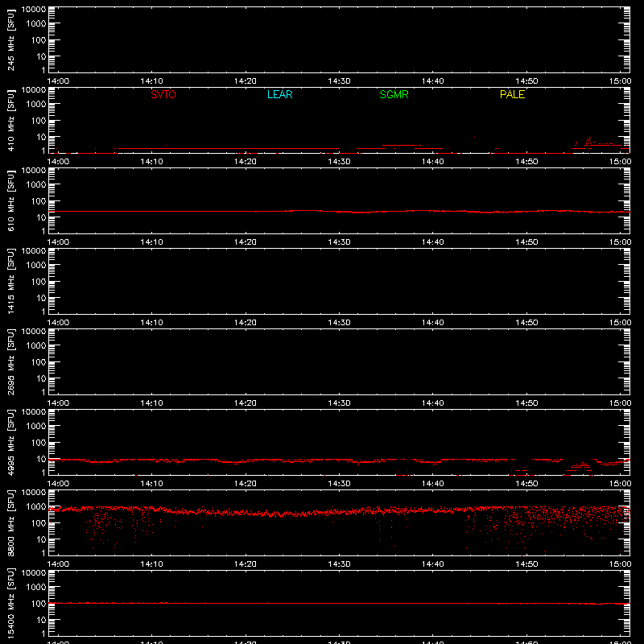Click the 10 y-tick of 1415 MHz panel

tap(42, 298)
